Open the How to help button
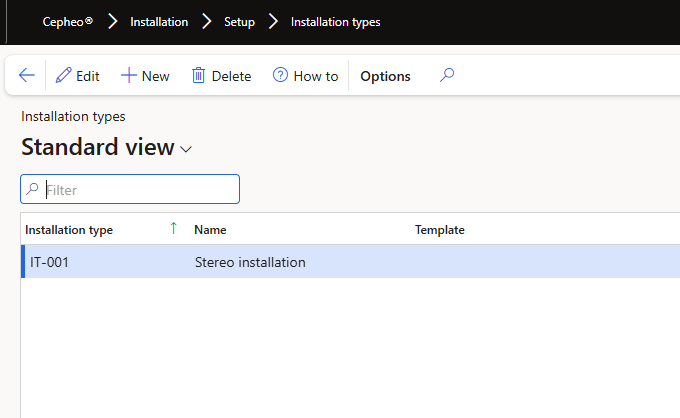The height and width of the screenshot is (418, 680). (305, 76)
